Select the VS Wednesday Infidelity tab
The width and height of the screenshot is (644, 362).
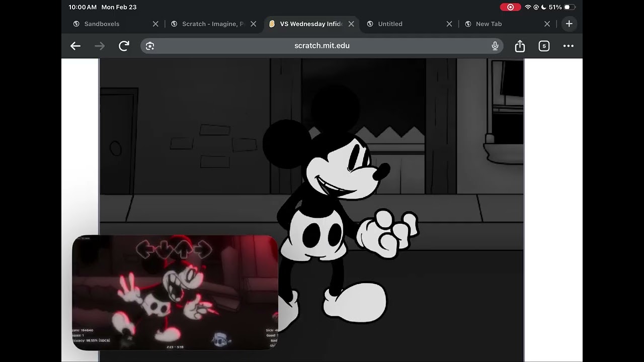pos(312,24)
